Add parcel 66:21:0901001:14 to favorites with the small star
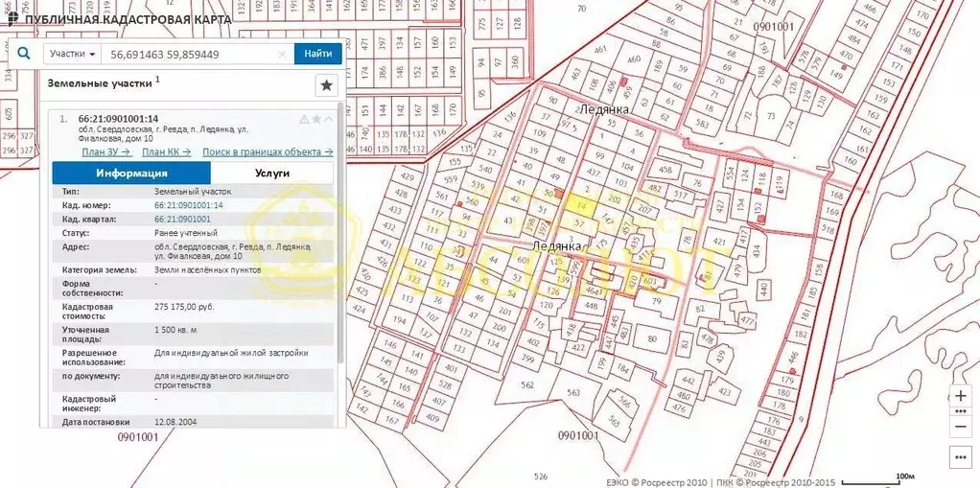The image size is (980, 488). coord(316,120)
